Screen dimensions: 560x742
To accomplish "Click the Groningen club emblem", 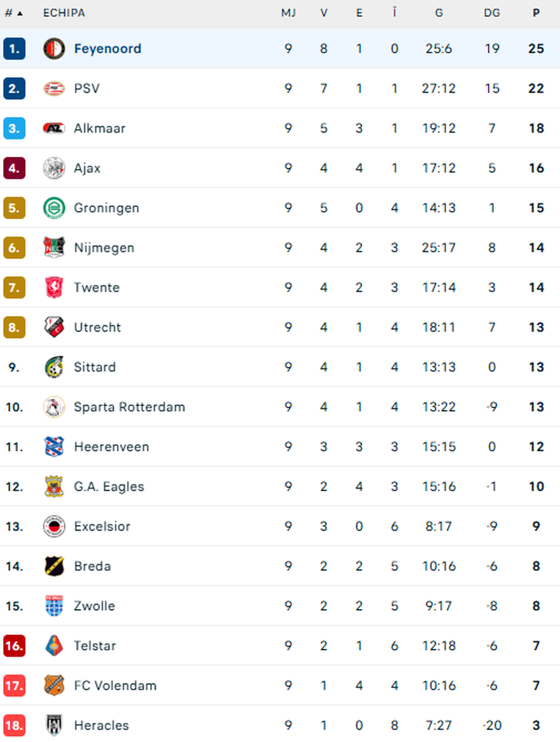I will (x=54, y=208).
